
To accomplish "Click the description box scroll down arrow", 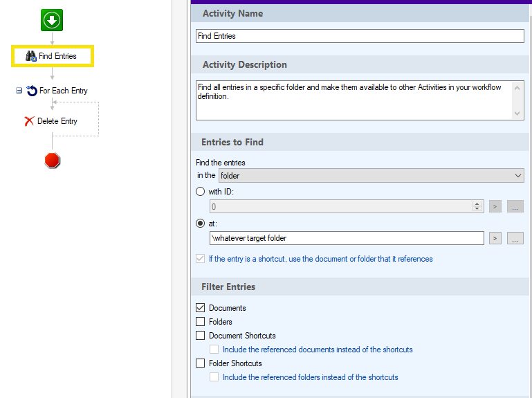I will point(517,114).
